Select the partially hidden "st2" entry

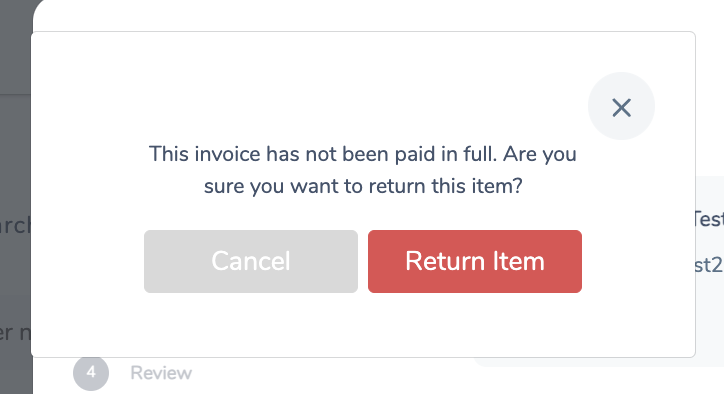[x=710, y=265]
